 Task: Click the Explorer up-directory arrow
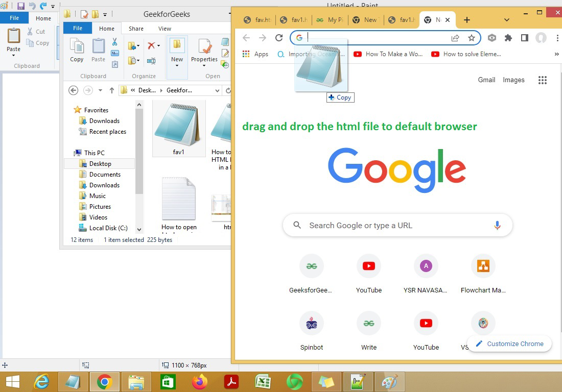click(112, 90)
